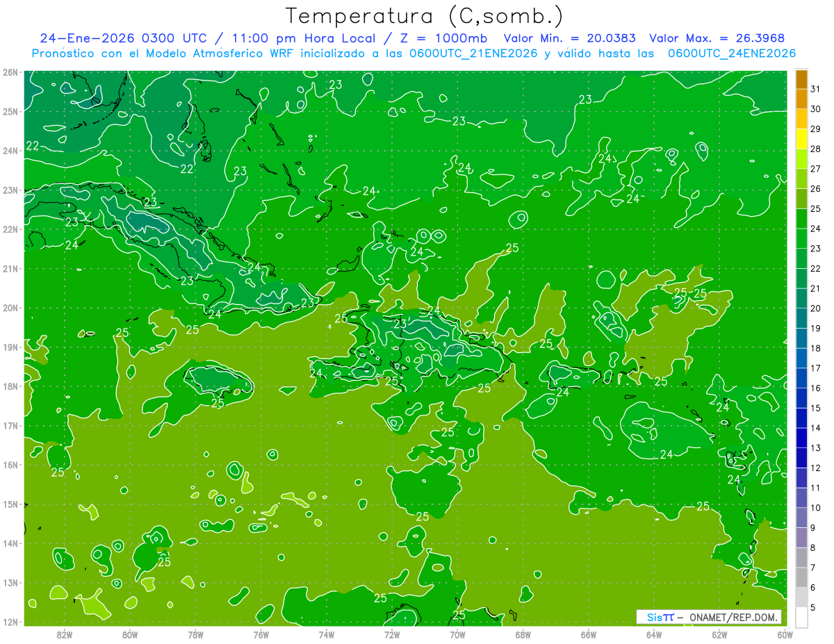Click colorbar tick label 27

(815, 169)
